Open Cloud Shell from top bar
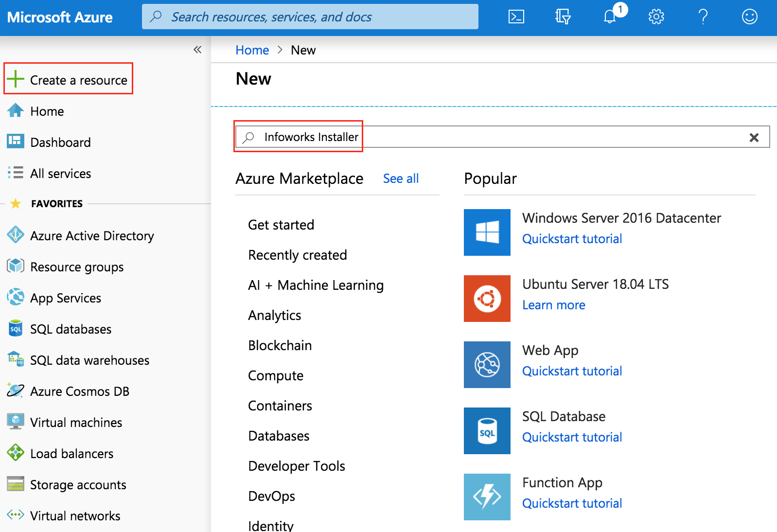 coord(516,17)
